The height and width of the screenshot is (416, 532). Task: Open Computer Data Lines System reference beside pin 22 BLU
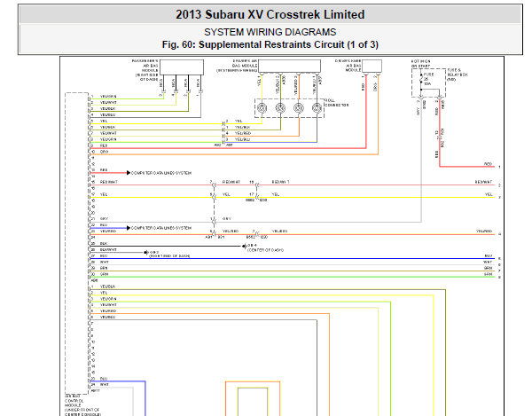pos(161,228)
